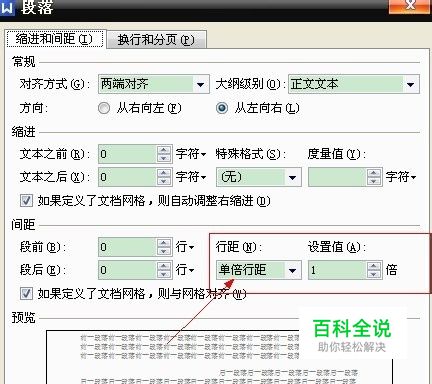The image size is (432, 384).
Task: Open 特殊格式 dropdown showing (无)
Action: click(x=259, y=177)
